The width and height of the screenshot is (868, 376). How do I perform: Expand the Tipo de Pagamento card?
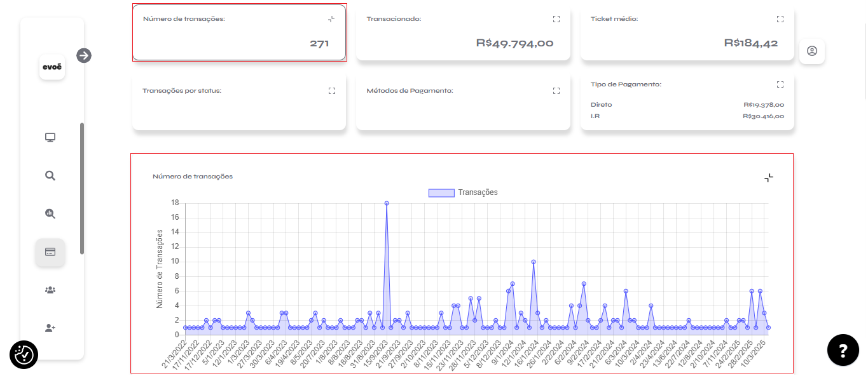pyautogui.click(x=780, y=84)
